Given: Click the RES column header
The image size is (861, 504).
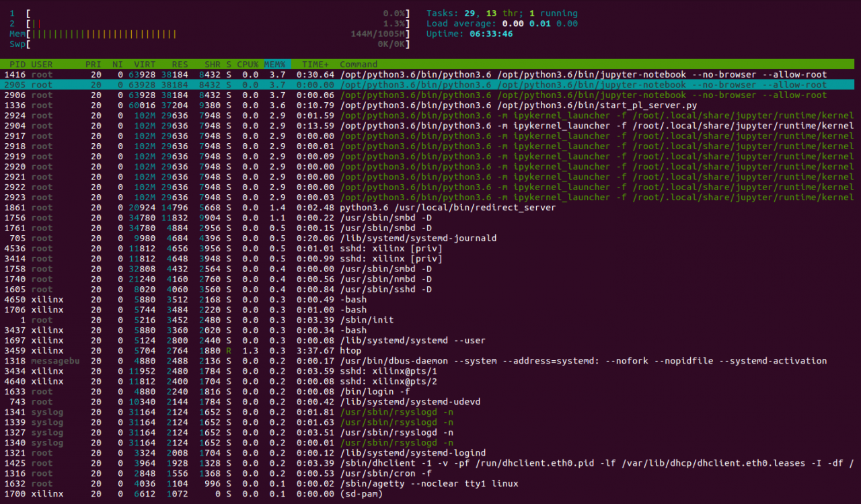Looking at the screenshot, I should coord(180,64).
